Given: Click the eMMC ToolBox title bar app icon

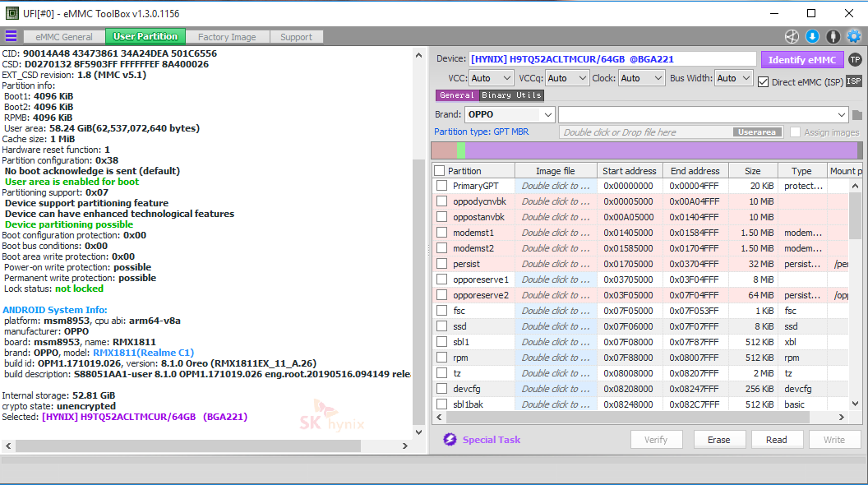Looking at the screenshot, I should pos(12,13).
